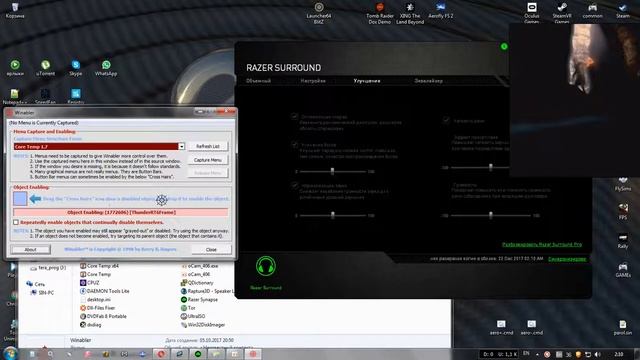
Task: Click the Capture Menu button in Winabler
Action: click(x=208, y=160)
